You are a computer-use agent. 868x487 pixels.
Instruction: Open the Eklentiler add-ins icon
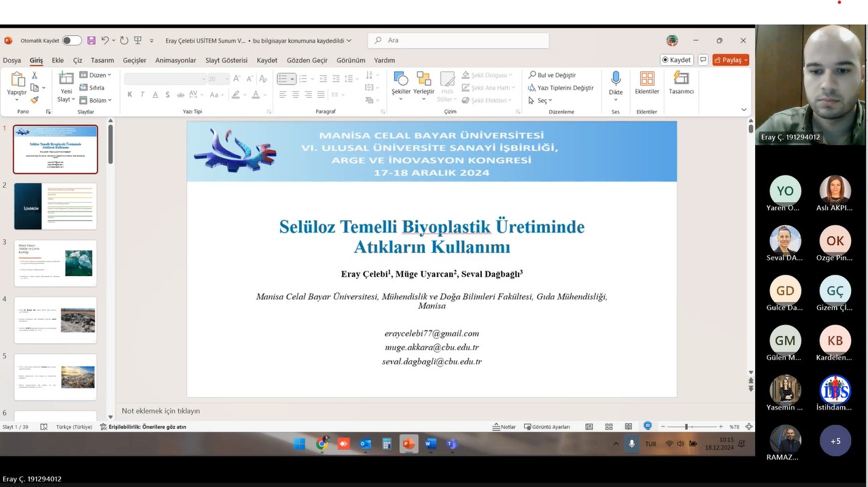coord(646,83)
